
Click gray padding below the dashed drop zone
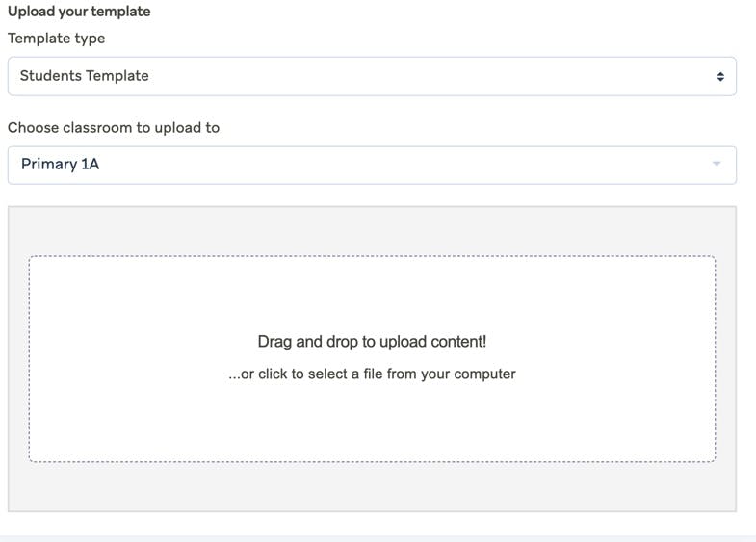(372, 487)
